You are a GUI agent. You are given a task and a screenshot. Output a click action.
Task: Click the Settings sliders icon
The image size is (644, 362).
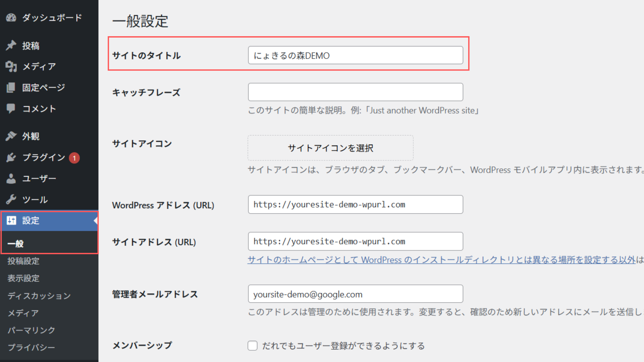tap(11, 220)
